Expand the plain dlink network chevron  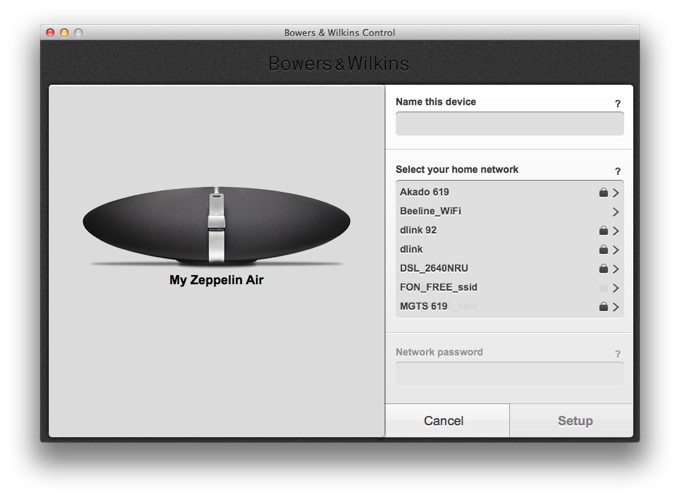point(616,250)
